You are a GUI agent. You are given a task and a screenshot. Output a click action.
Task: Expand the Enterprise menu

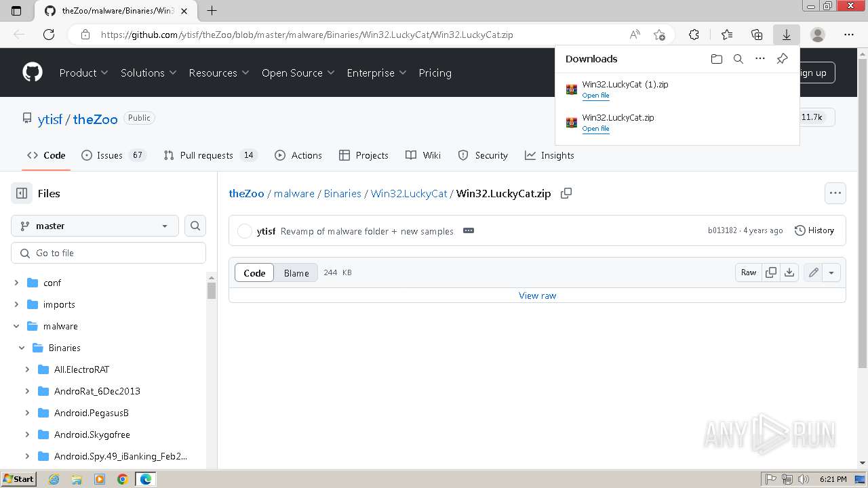(376, 73)
